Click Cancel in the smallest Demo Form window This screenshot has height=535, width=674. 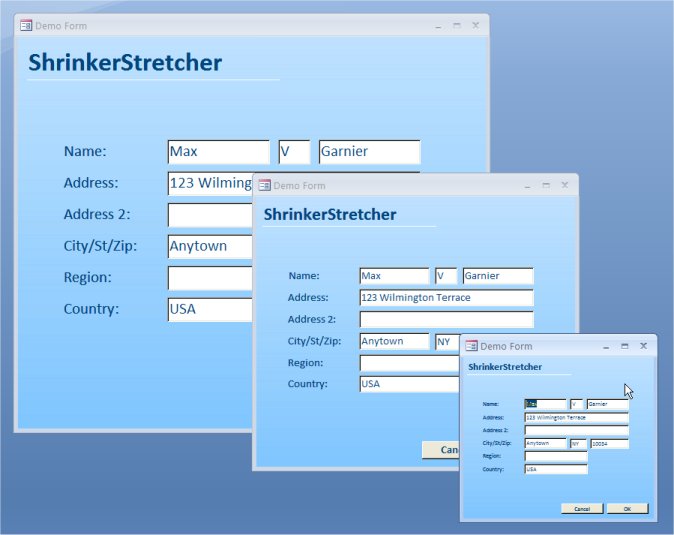[582, 508]
